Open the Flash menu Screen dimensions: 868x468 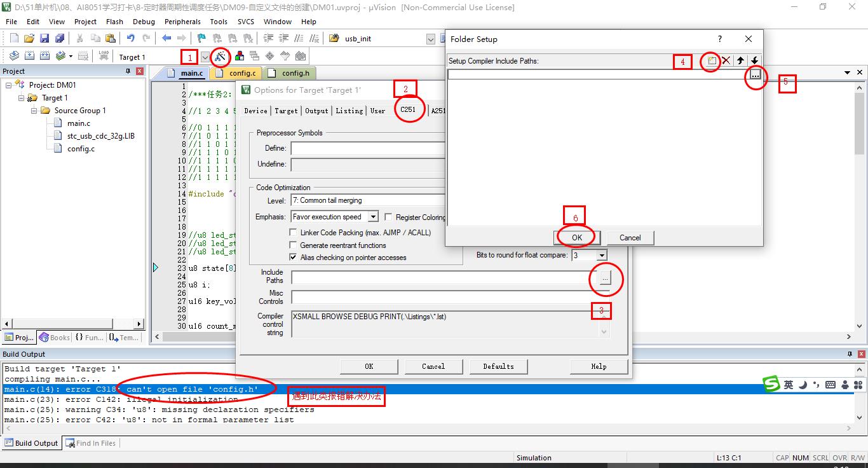[x=114, y=21]
